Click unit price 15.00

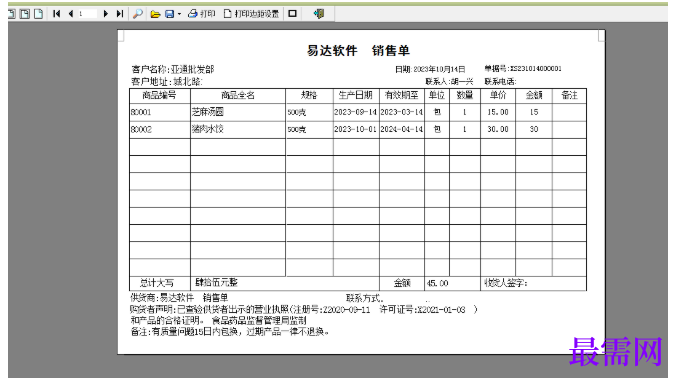pyautogui.click(x=498, y=112)
